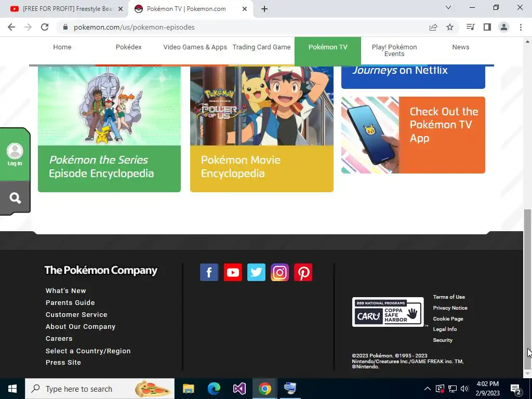532x399 pixels.
Task: Open Security footer link
Action: point(443,340)
